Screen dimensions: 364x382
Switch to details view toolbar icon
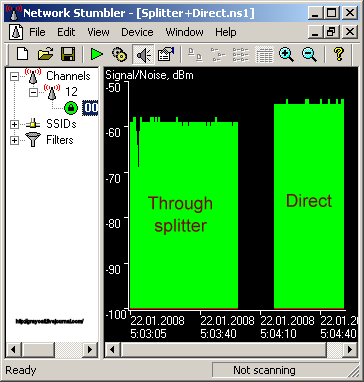tap(264, 54)
